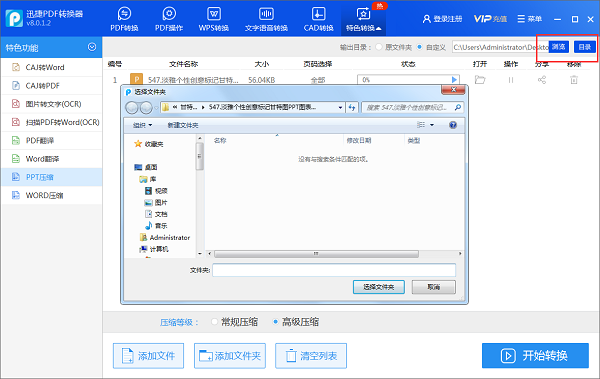This screenshot has height=379, width=600.
Task: Open the PDF转换 tab
Action: pyautogui.click(x=124, y=19)
